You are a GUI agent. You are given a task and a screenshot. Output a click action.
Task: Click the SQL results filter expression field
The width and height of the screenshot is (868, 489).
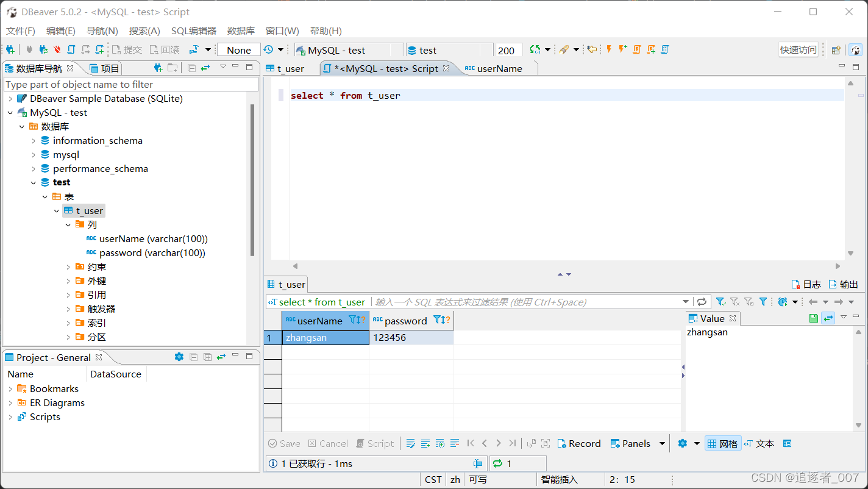click(526, 302)
